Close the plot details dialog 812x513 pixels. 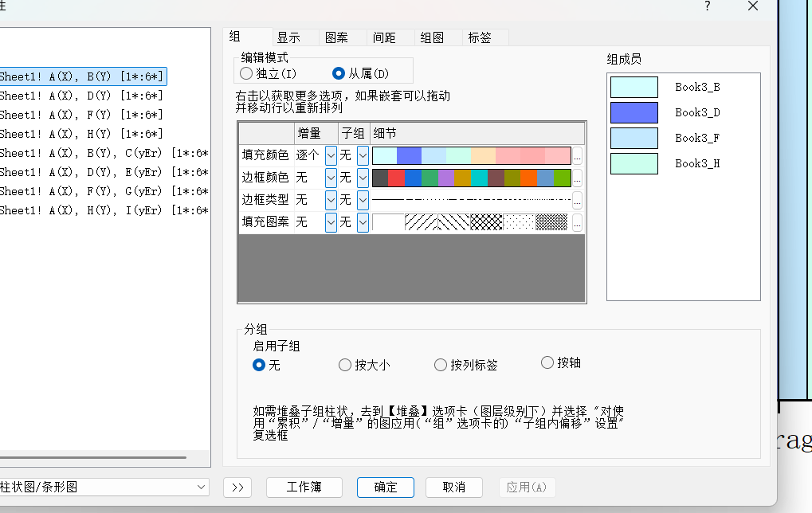click(x=753, y=6)
